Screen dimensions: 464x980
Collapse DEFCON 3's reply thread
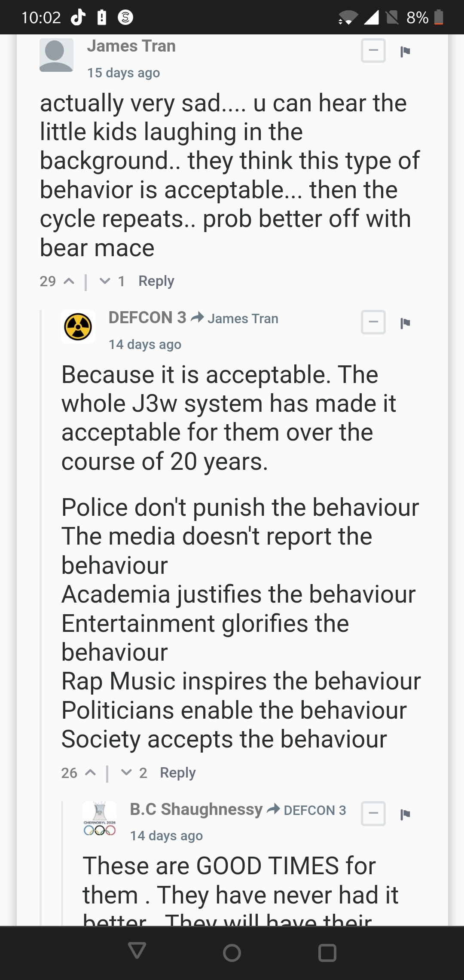[x=373, y=322]
